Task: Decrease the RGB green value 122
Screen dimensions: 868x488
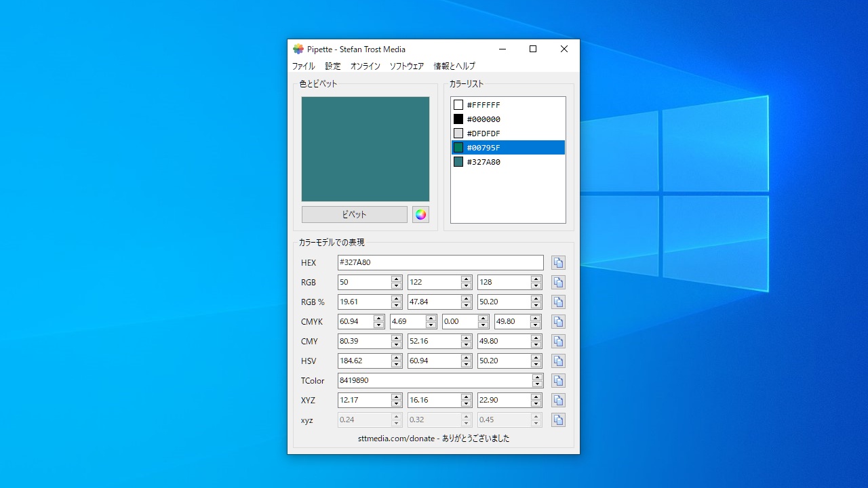Action: 467,286
